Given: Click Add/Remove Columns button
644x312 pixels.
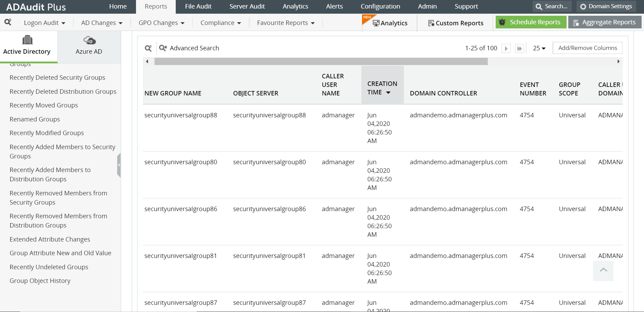Looking at the screenshot, I should tap(587, 48).
